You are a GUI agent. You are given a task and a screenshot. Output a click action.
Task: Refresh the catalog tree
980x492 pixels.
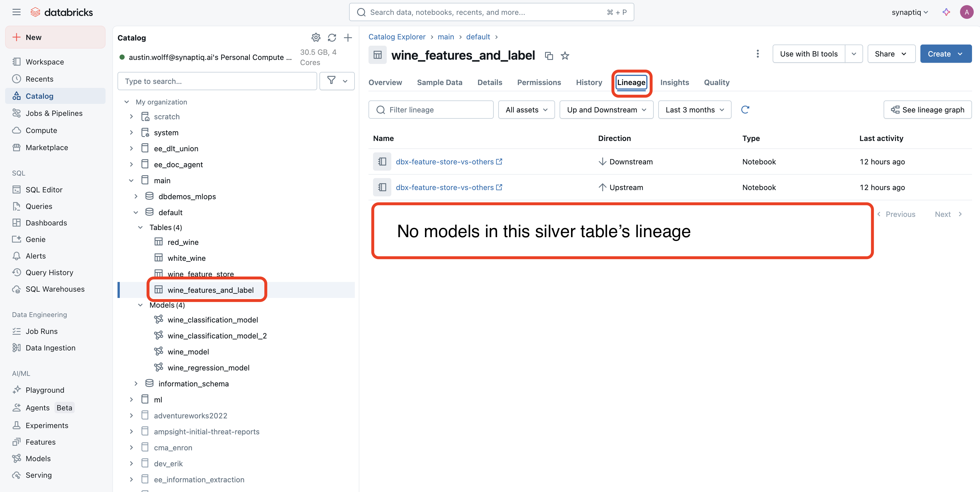332,37
